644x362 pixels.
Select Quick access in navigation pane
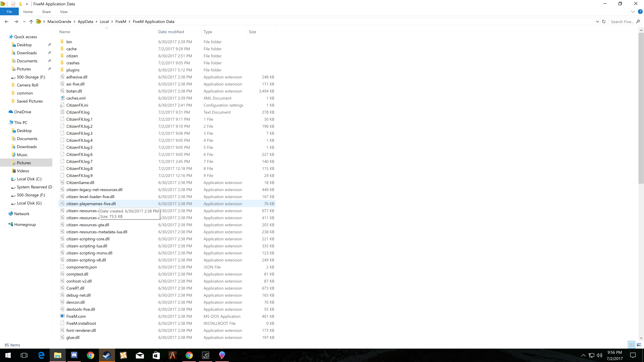tap(25, 37)
